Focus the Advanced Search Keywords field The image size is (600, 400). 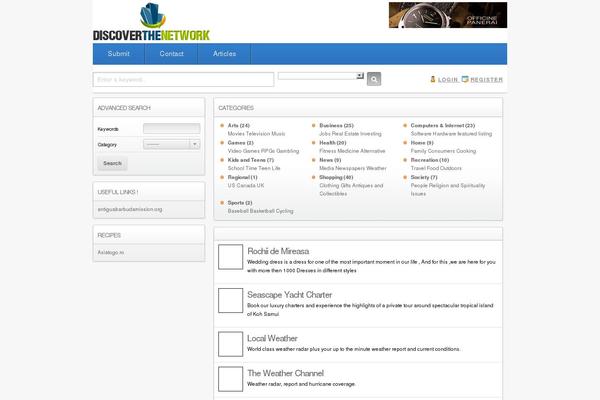point(171,129)
